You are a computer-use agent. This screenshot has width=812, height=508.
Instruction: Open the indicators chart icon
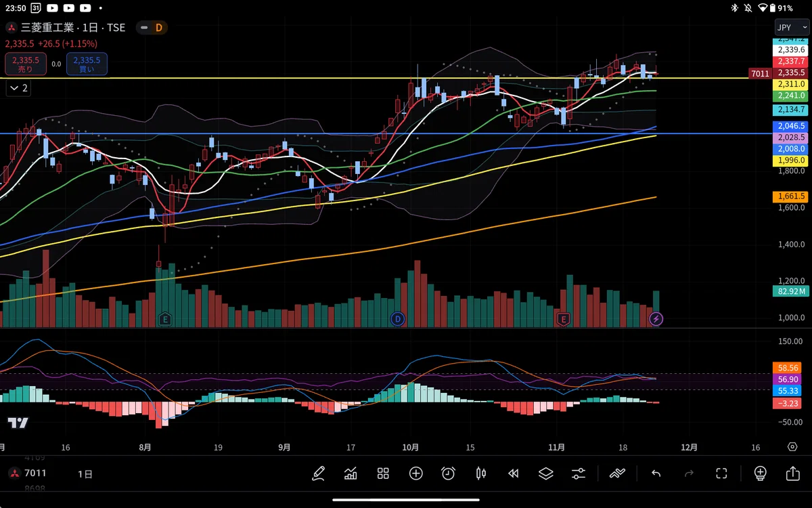351,473
